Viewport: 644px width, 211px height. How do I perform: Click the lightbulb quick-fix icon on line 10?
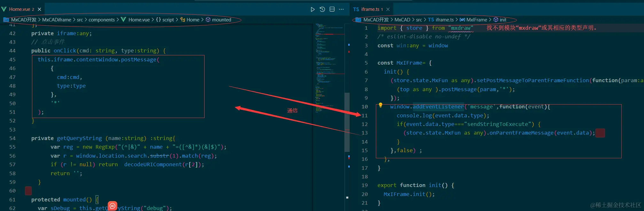pos(380,105)
